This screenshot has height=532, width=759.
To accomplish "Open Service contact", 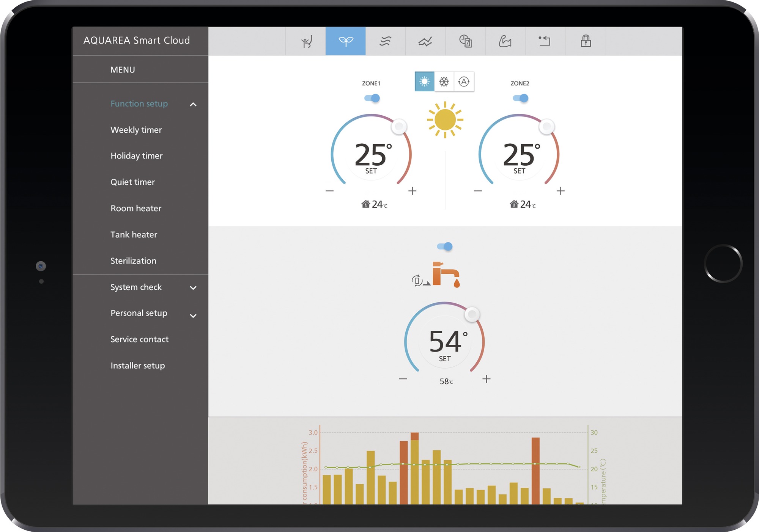I will point(139,339).
